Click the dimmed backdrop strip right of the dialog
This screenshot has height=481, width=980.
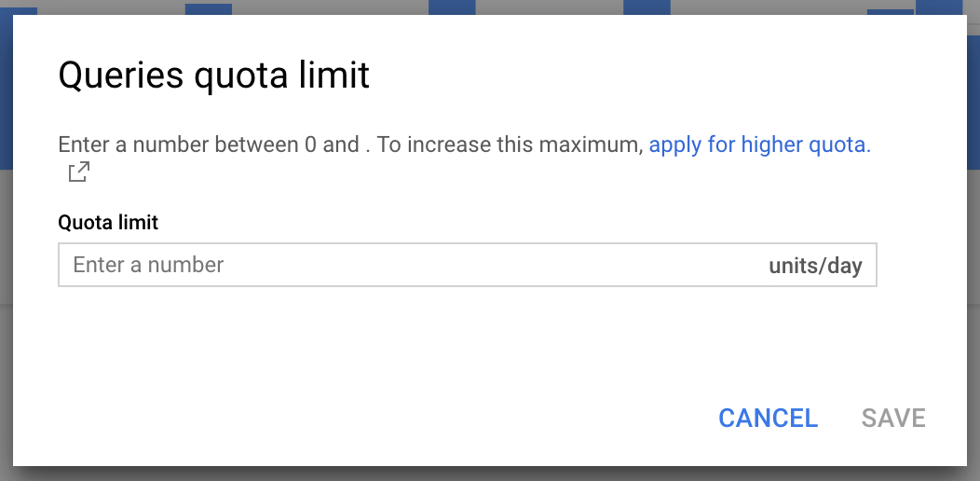973,280
